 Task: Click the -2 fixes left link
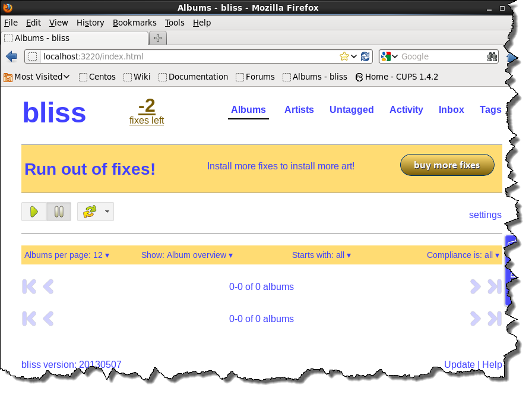147,111
